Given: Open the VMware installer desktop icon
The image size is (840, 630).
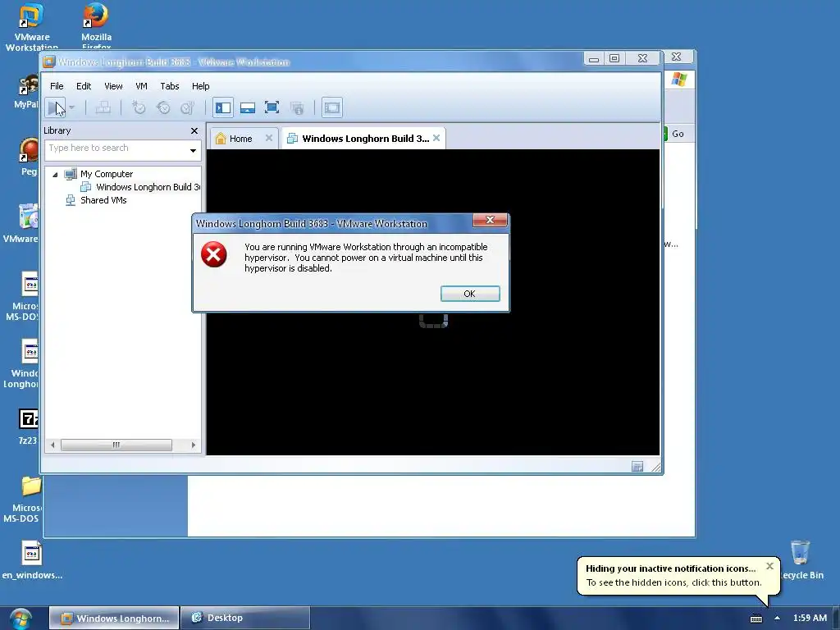Looking at the screenshot, I should pyautogui.click(x=21, y=223).
